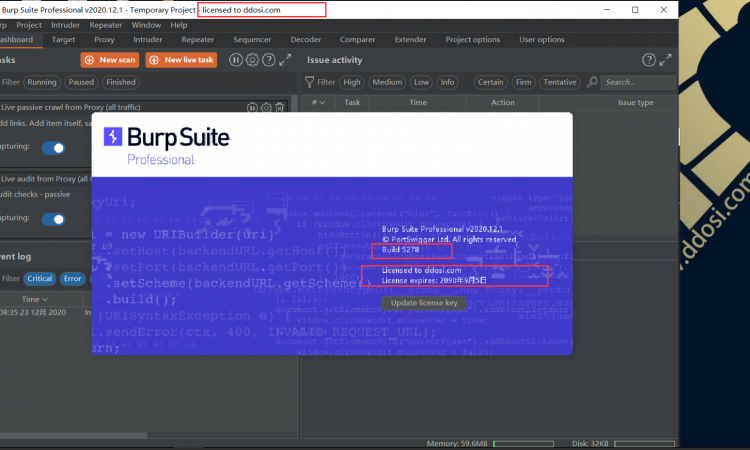This screenshot has width=750, height=450.
Task: Click the Issue activity Search field
Action: click(638, 82)
